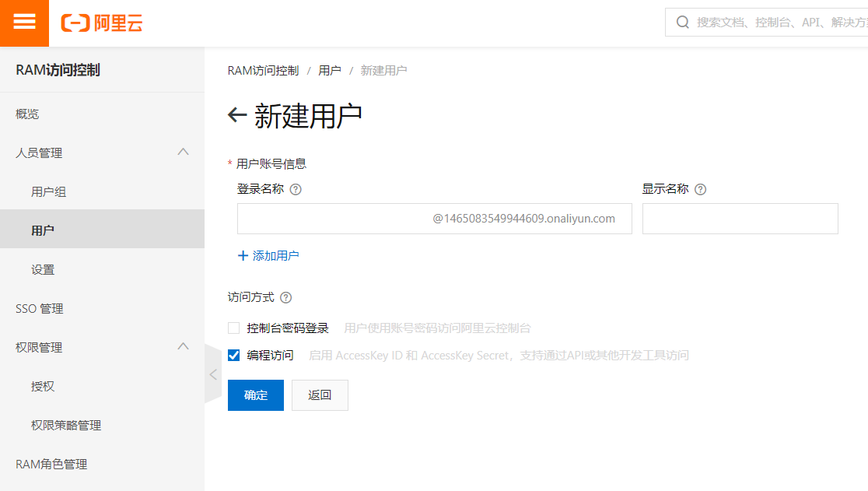Click the 确定 button

pos(256,395)
